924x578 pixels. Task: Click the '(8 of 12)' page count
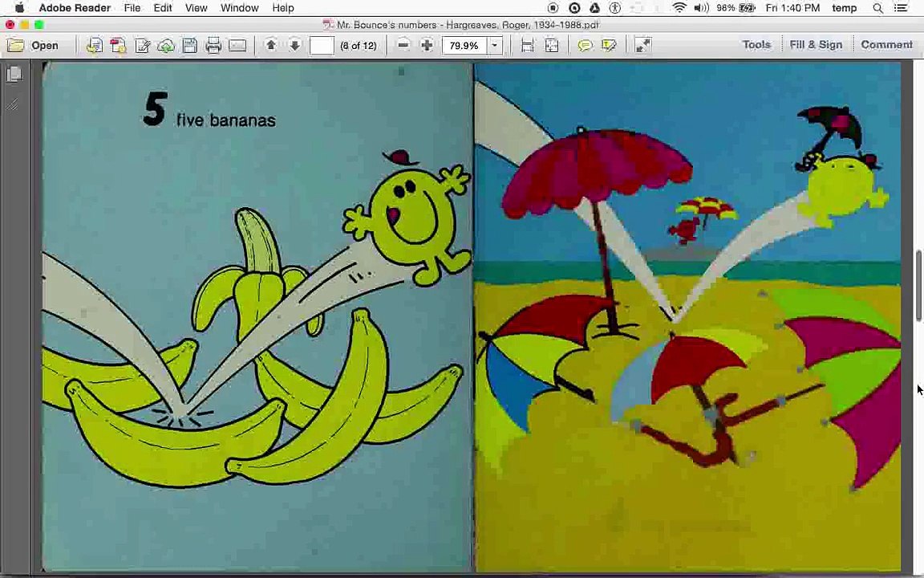coord(359,46)
